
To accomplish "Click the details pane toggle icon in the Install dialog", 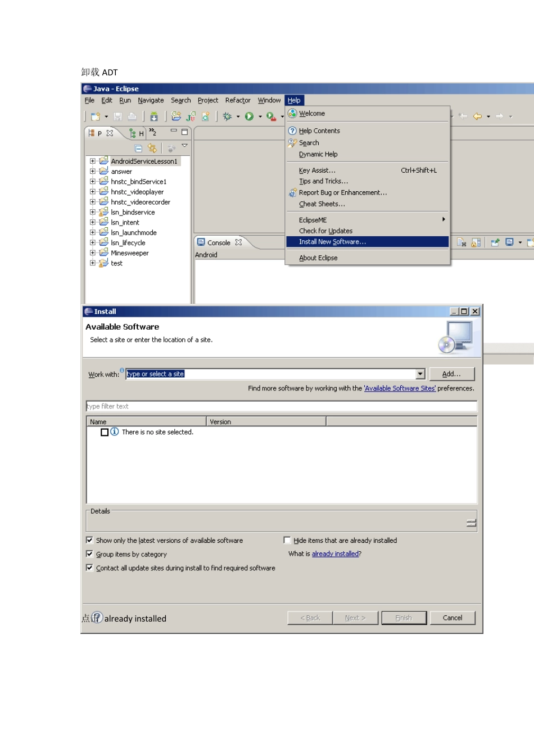I will pos(471,523).
